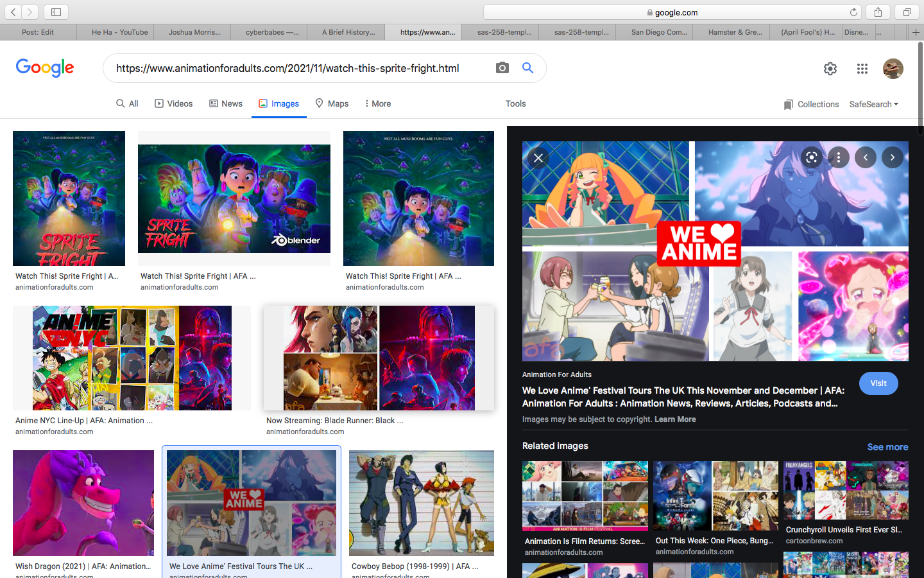Switch to All results tab
924x578 pixels.
click(127, 103)
